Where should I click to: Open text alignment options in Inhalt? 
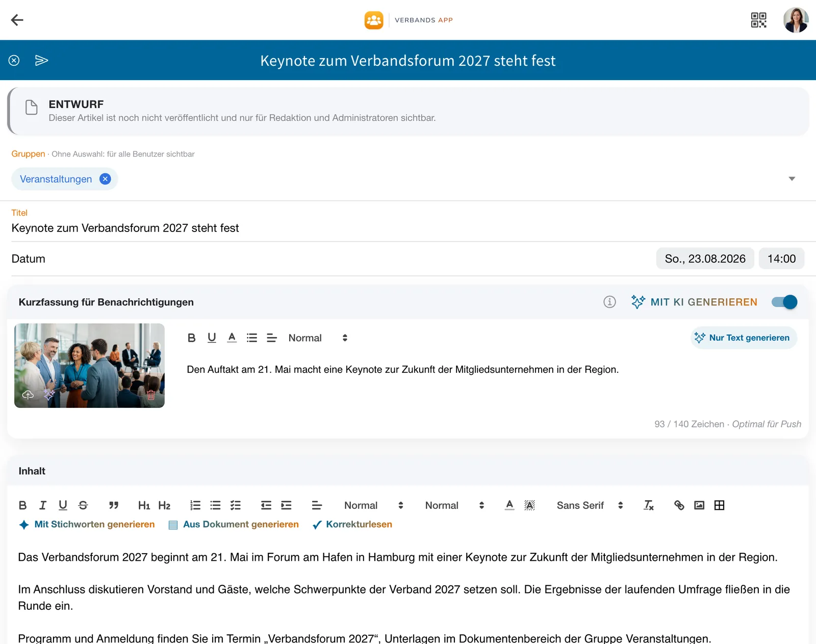point(317,505)
